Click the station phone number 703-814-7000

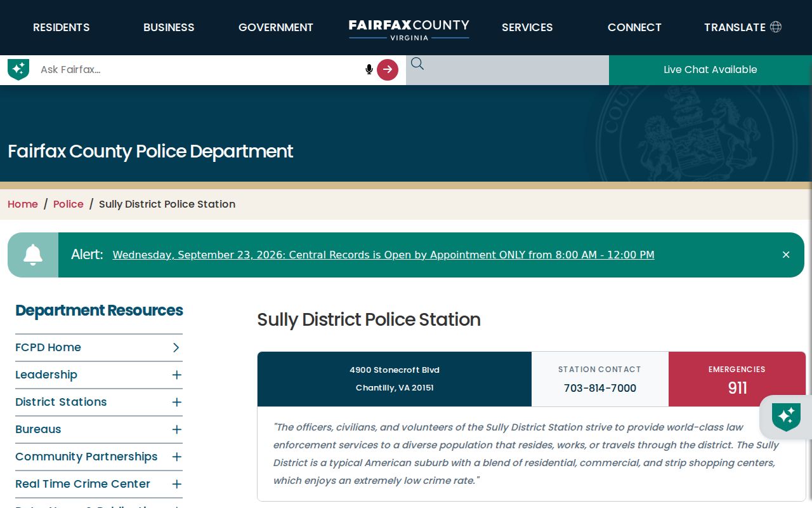click(600, 388)
